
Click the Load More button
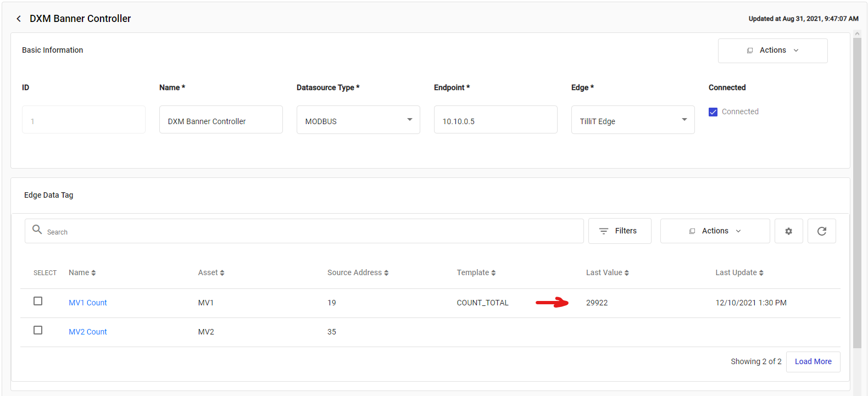point(813,361)
